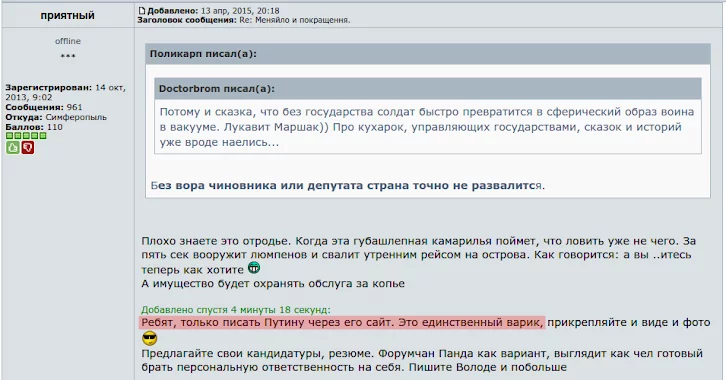Click the offline status text
The width and height of the screenshot is (726, 380).
(x=68, y=41)
